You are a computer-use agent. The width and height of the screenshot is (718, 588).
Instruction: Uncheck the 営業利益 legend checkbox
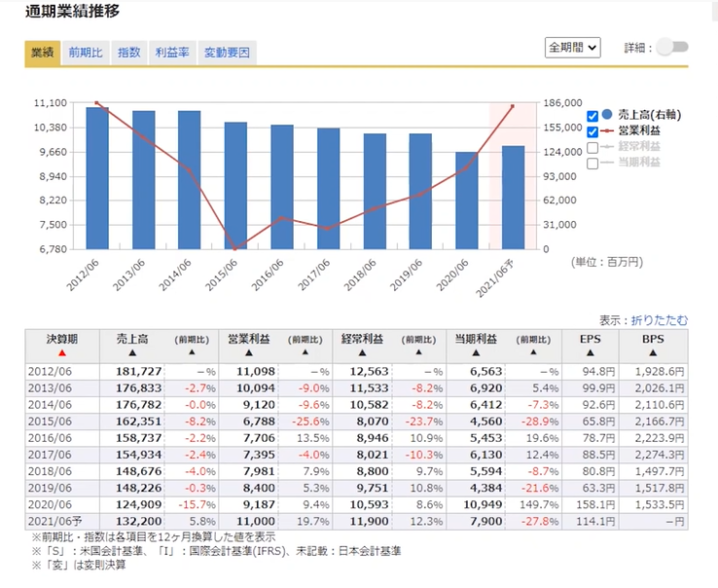pyautogui.click(x=593, y=131)
